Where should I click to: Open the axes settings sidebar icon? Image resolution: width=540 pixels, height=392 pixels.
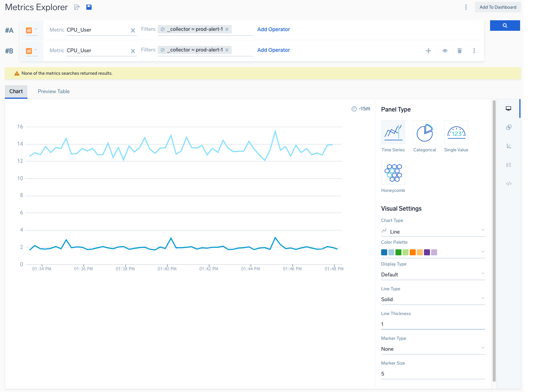pos(508,146)
